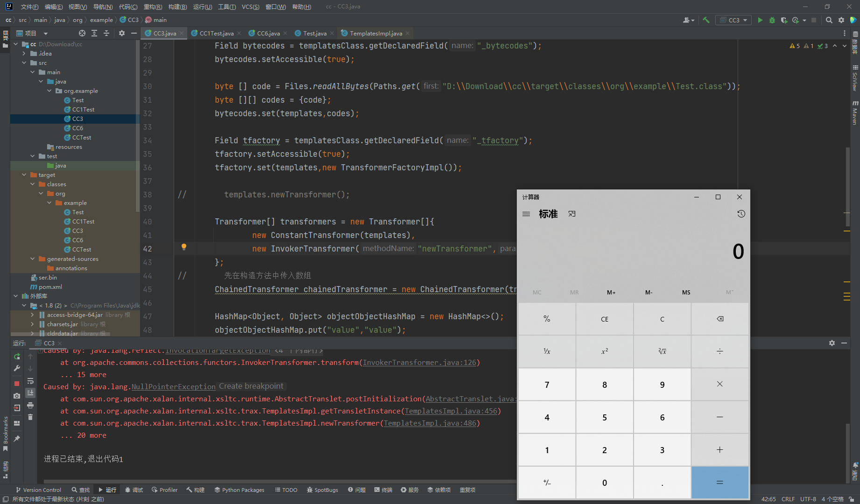Screen dimensions: 860x504
Task: Toggle calculator keep-on-top mode
Action: click(572, 214)
